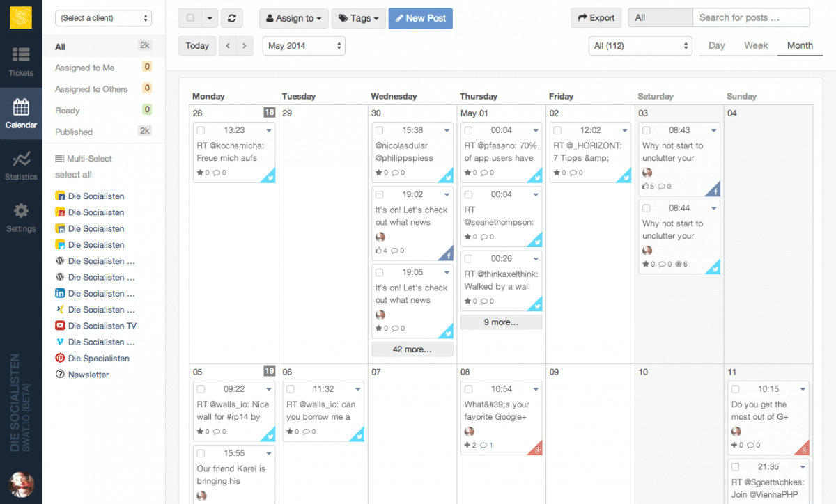Click the Search for posts field

point(752,17)
